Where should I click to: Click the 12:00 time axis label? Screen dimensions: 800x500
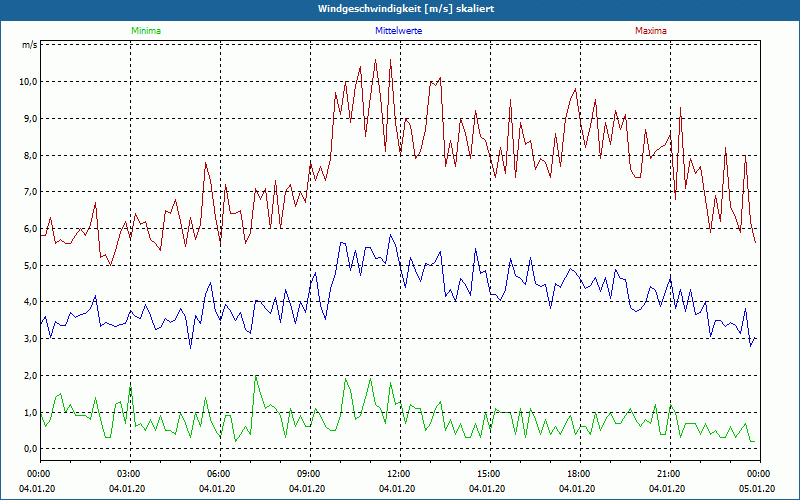point(399,474)
